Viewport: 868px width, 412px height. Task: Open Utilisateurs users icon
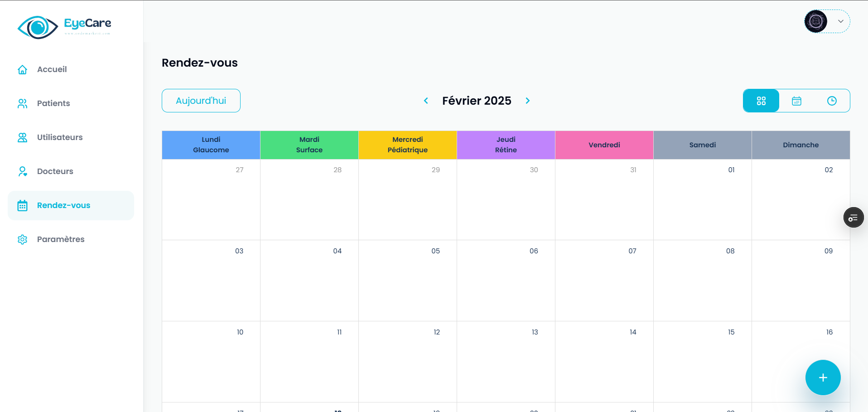[22, 137]
